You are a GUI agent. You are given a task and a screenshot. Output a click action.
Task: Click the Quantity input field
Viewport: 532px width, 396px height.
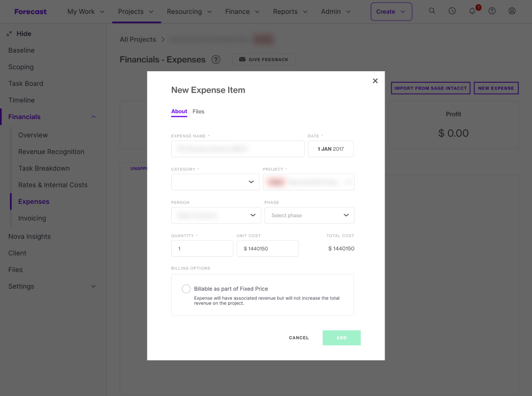(202, 249)
